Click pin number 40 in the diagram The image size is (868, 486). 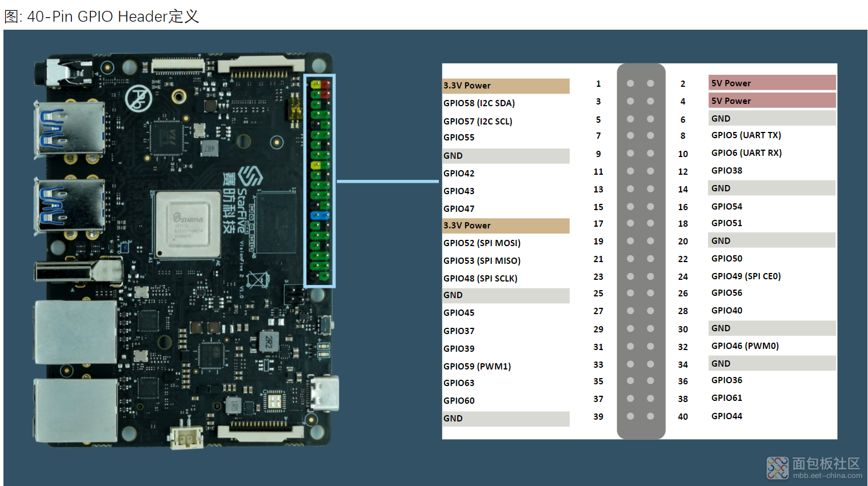tap(683, 417)
